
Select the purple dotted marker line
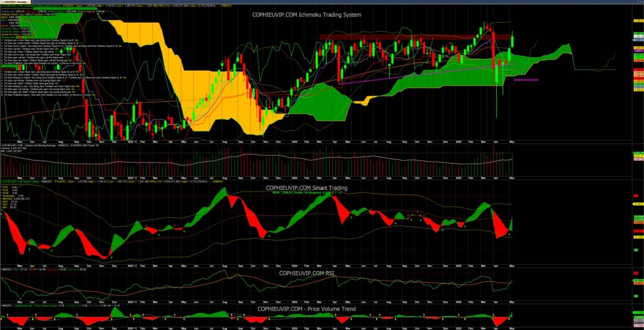(x=526, y=80)
